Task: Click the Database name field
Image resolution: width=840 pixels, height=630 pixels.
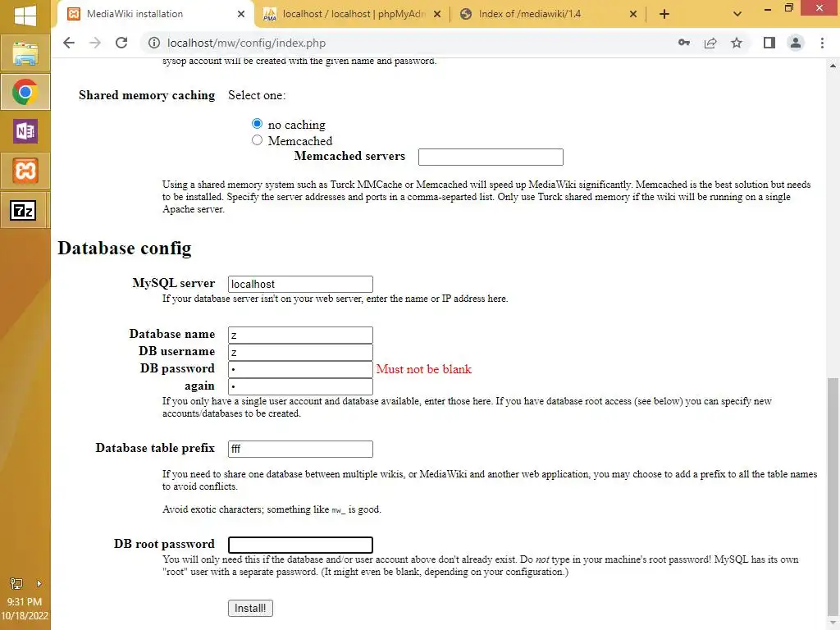Action: (300, 335)
